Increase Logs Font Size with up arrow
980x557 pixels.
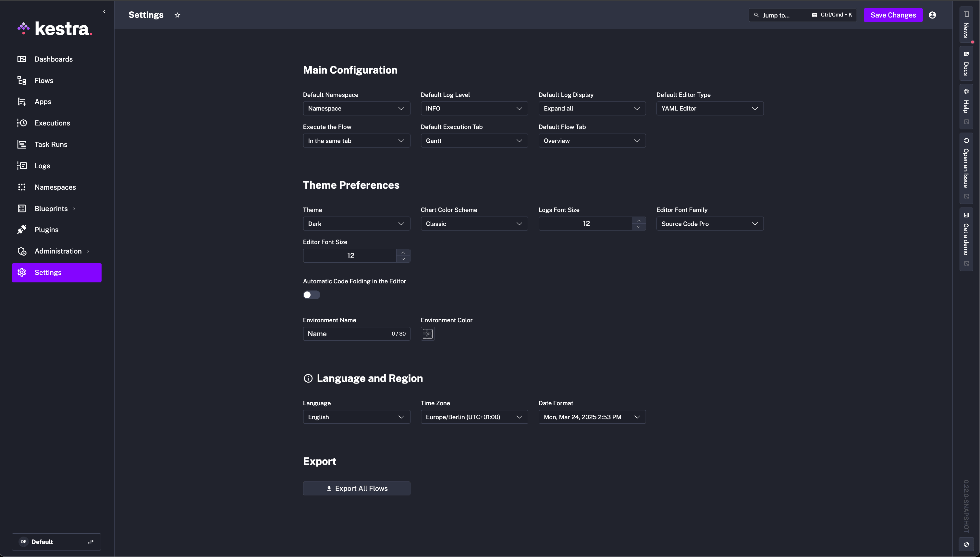click(639, 220)
